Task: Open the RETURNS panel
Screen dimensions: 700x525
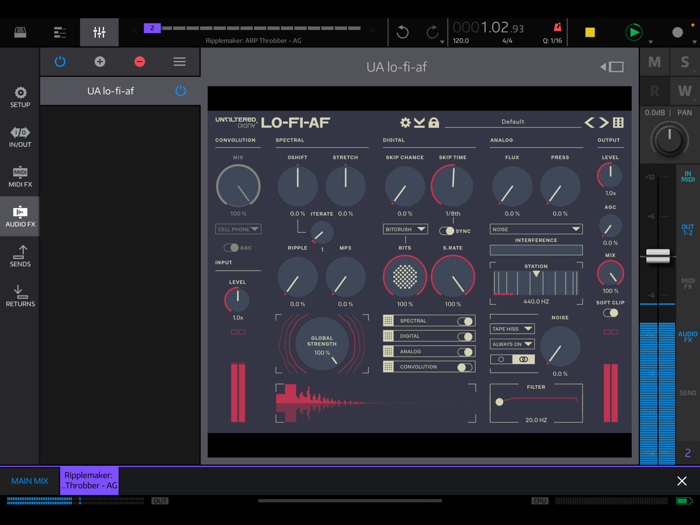Action: [20, 296]
